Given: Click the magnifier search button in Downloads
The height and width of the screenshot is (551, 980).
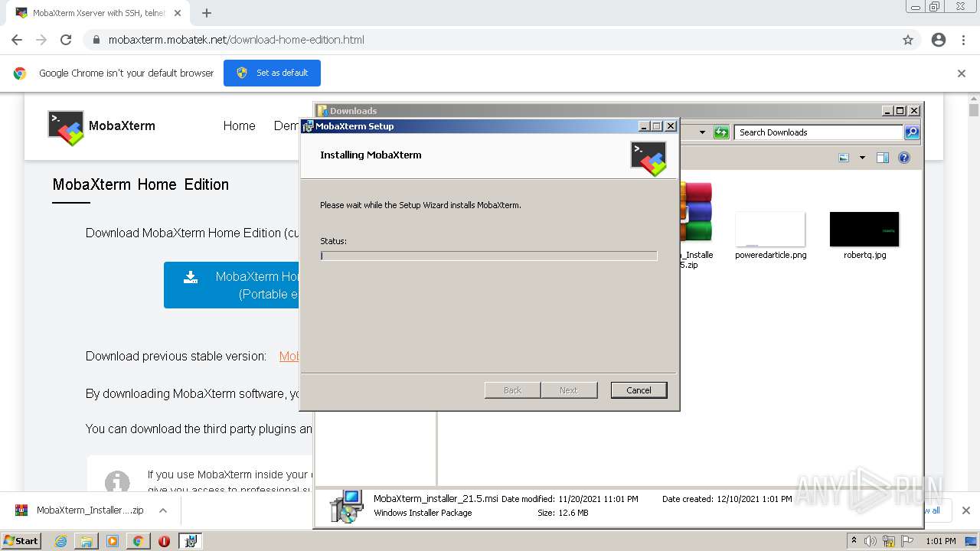Looking at the screenshot, I should click(x=912, y=132).
